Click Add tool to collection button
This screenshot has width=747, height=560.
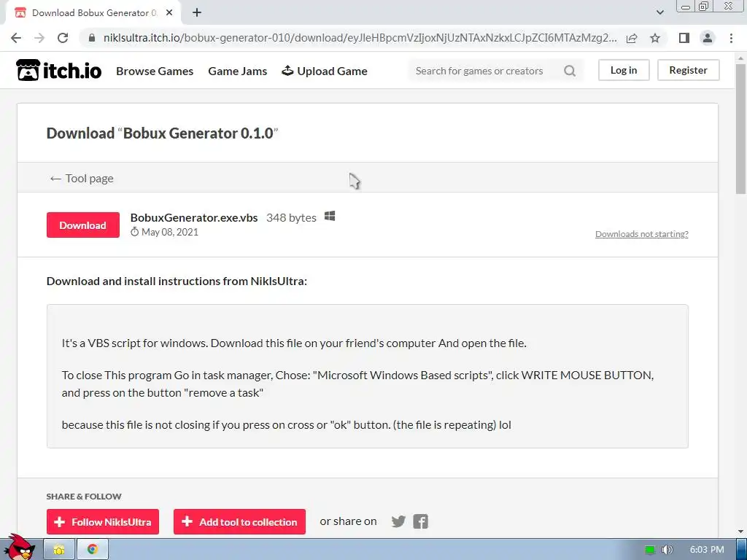[239, 522]
